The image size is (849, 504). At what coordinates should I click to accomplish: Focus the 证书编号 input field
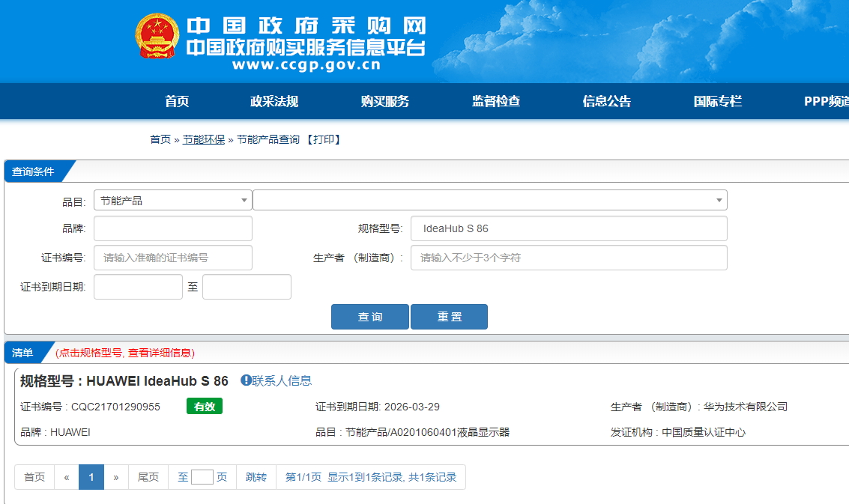pyautogui.click(x=173, y=258)
